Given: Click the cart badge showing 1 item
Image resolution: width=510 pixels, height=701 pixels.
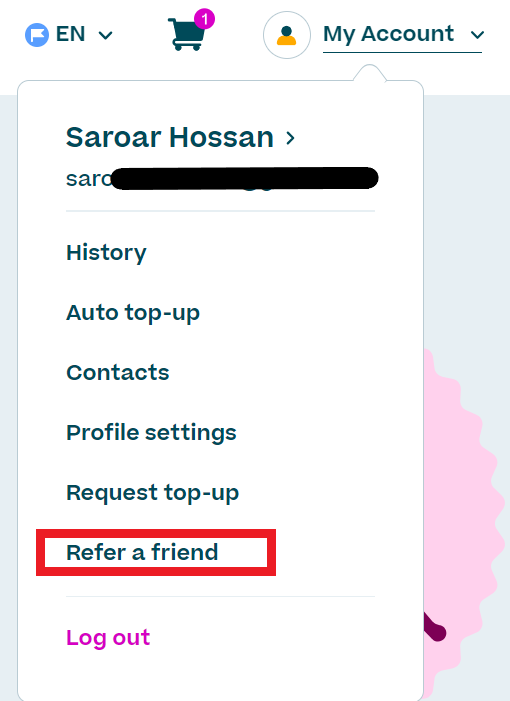Looking at the screenshot, I should 204,19.
